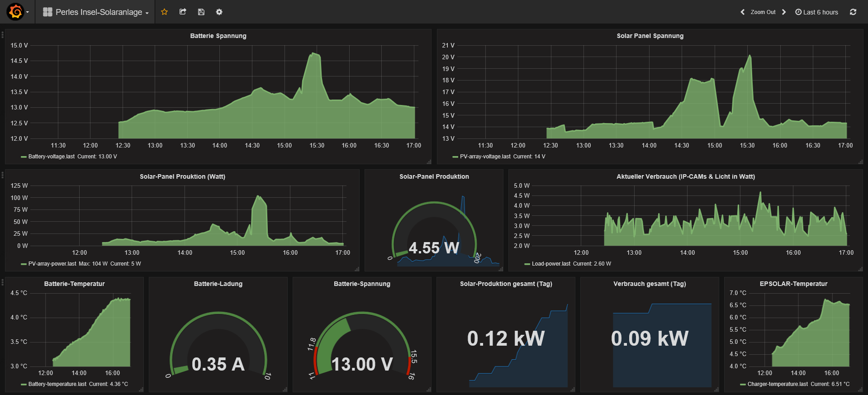Click the Solar-Panel Produktion 4.55 W gauge
Viewport: 868px width, 395px height.
pos(434,235)
